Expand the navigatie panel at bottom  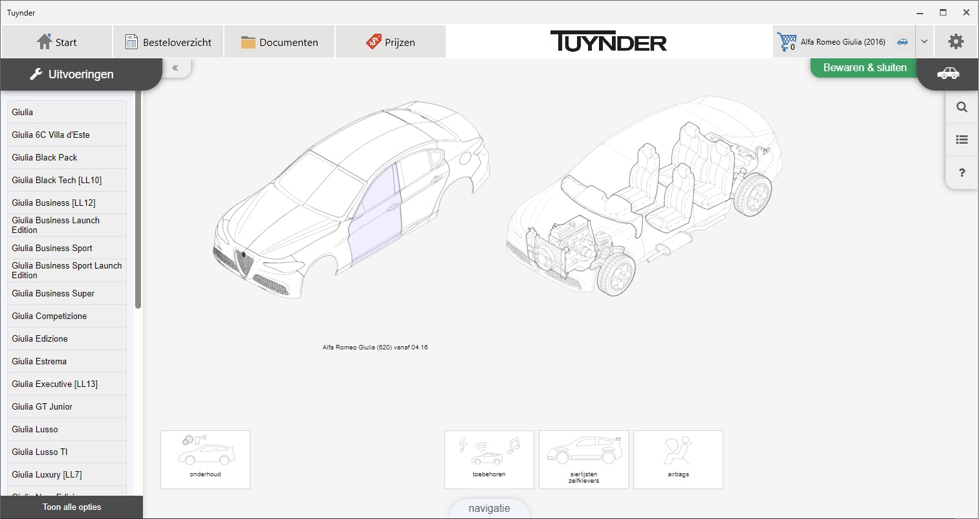489,509
